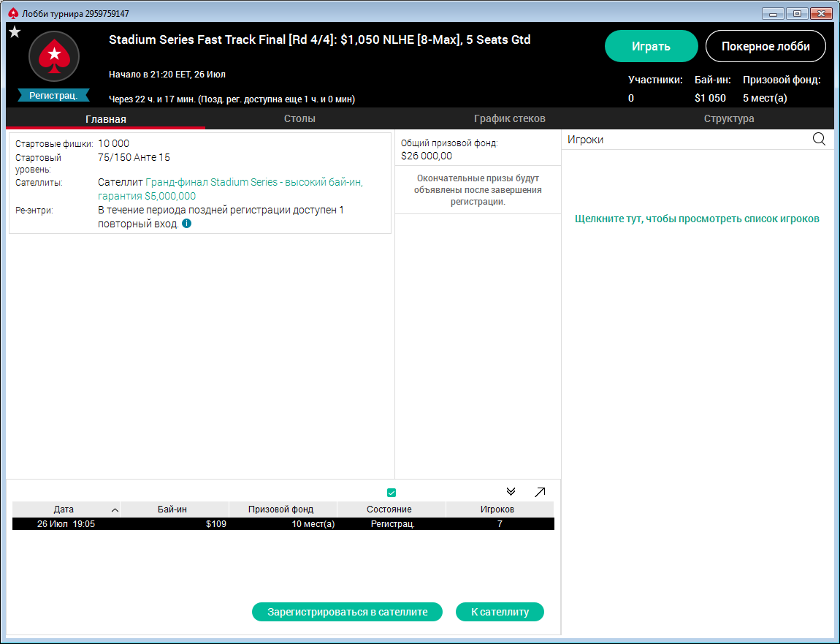Open the player search magnifier
Screen dimensions: 840x644
click(x=819, y=140)
